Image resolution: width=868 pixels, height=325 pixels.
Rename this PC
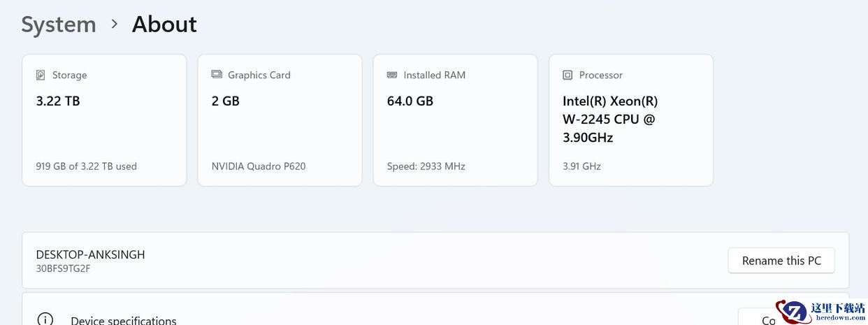pyautogui.click(x=781, y=261)
